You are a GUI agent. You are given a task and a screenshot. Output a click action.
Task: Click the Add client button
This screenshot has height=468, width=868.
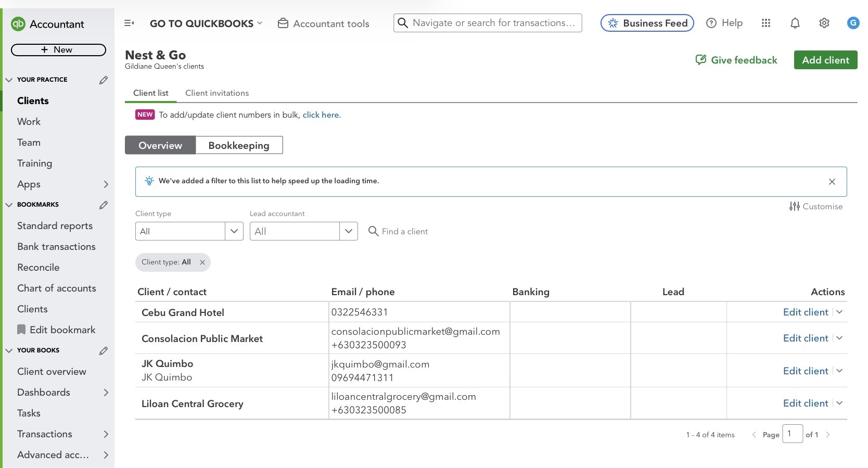click(825, 60)
